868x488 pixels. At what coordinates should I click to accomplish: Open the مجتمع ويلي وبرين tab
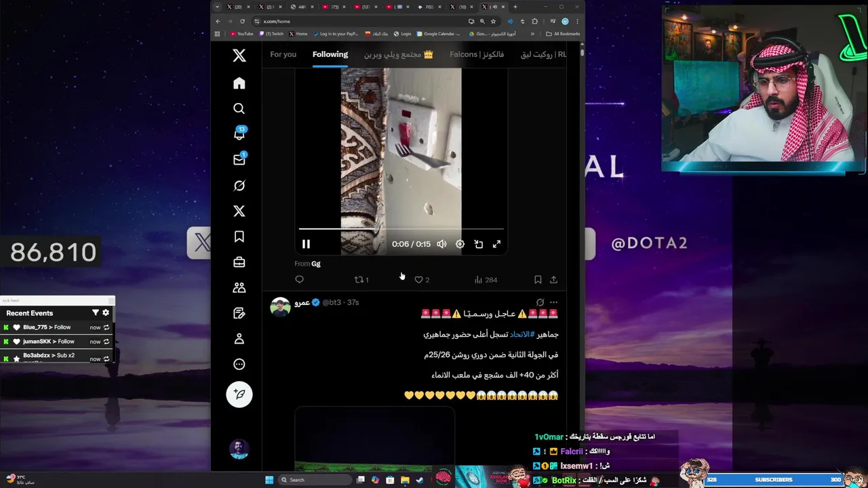398,54
